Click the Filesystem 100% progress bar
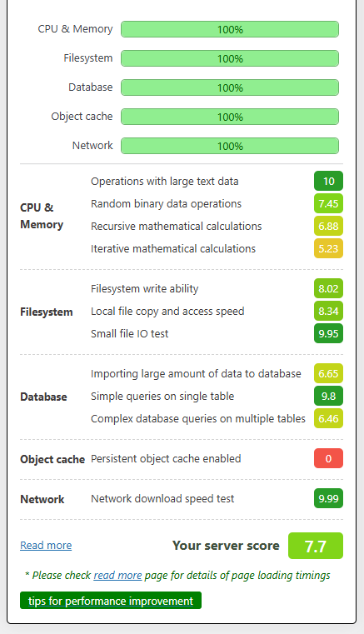This screenshot has width=364, height=634. [230, 58]
